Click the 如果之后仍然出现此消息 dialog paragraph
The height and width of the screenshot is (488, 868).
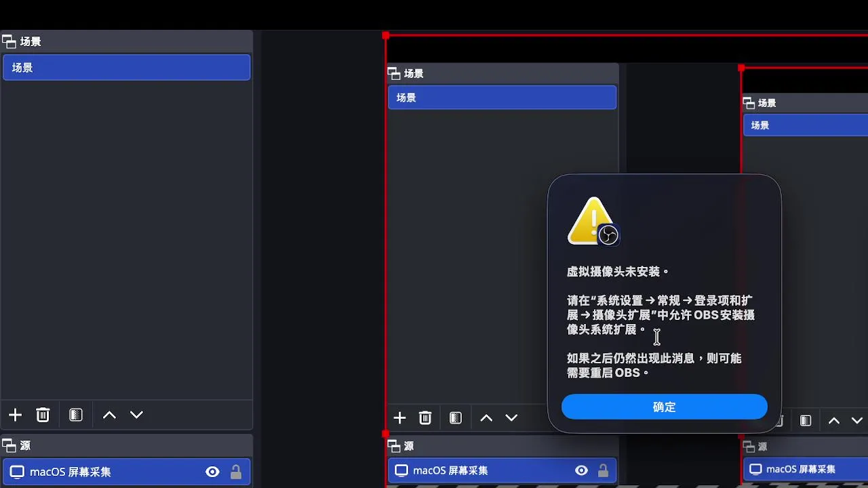point(654,365)
